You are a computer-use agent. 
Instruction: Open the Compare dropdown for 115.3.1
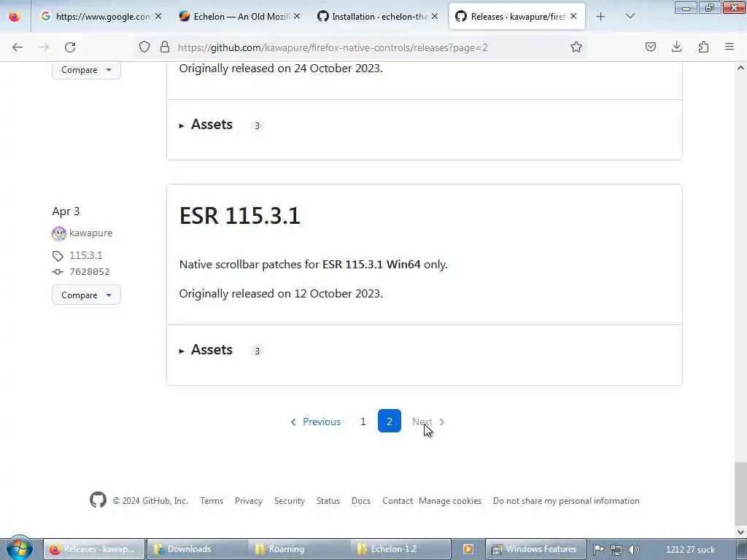[86, 295]
